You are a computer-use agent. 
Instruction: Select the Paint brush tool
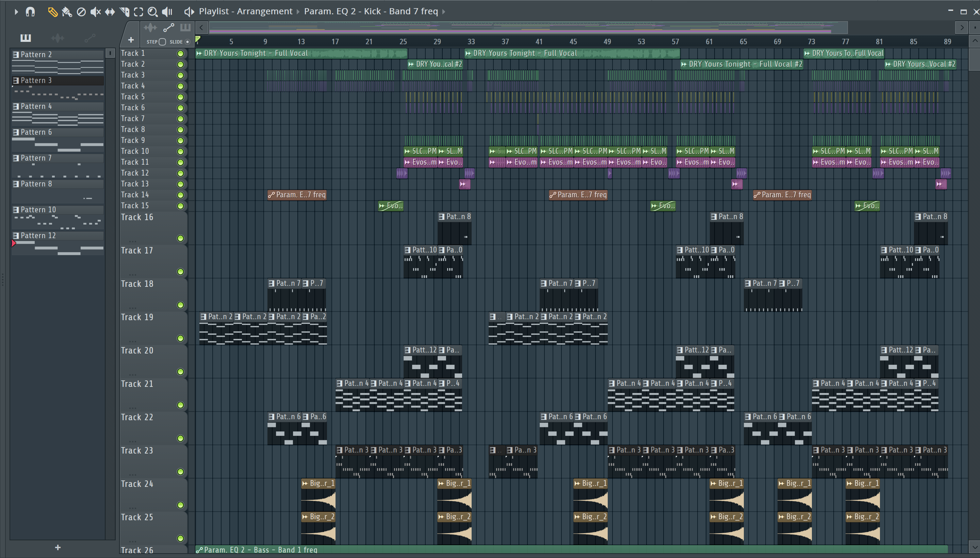67,12
